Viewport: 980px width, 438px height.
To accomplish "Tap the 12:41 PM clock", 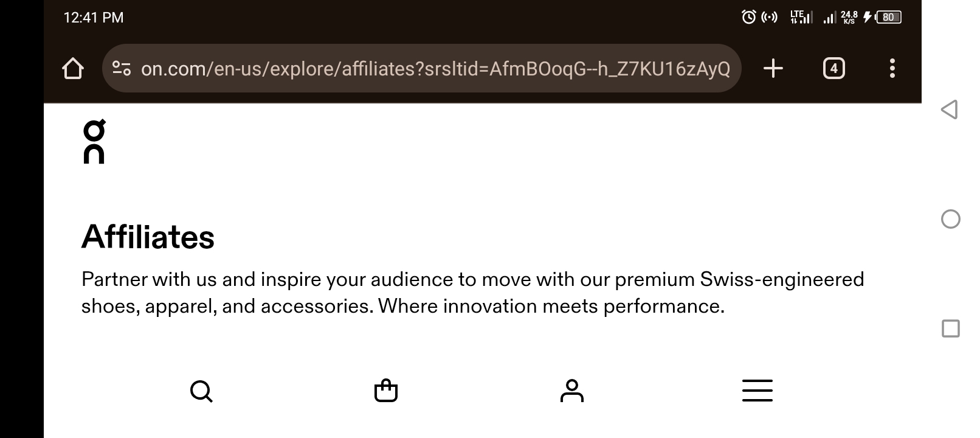I will 94,17.
